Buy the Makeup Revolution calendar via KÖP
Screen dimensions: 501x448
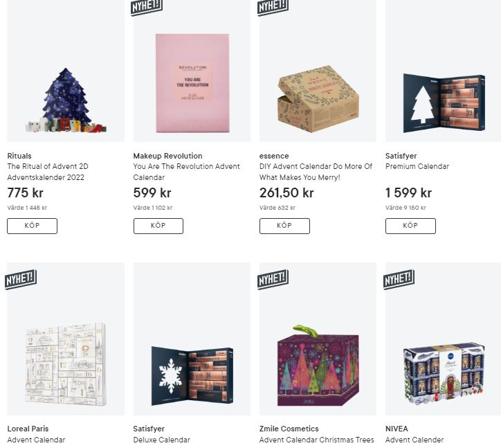158,226
